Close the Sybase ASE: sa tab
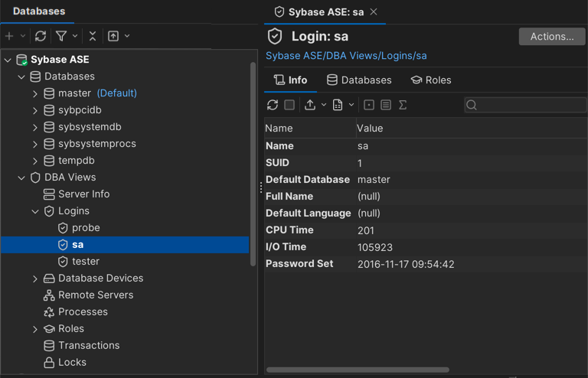 point(374,12)
